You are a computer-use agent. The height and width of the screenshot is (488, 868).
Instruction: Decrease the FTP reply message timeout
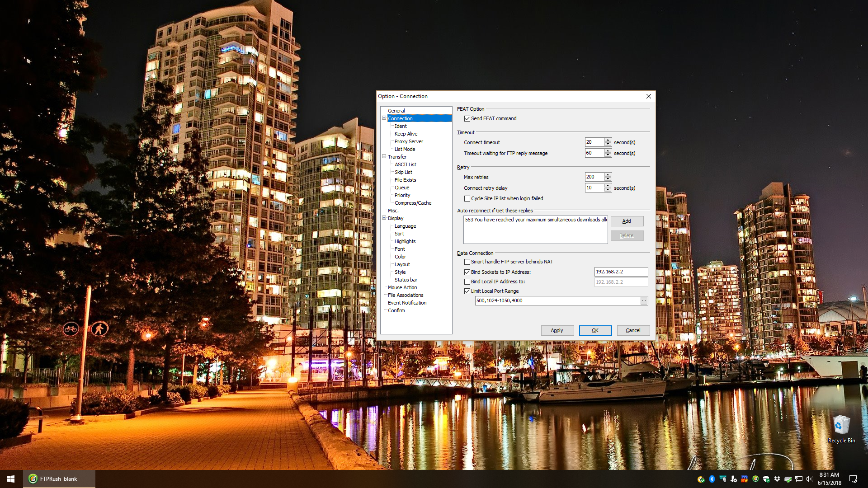tap(608, 155)
